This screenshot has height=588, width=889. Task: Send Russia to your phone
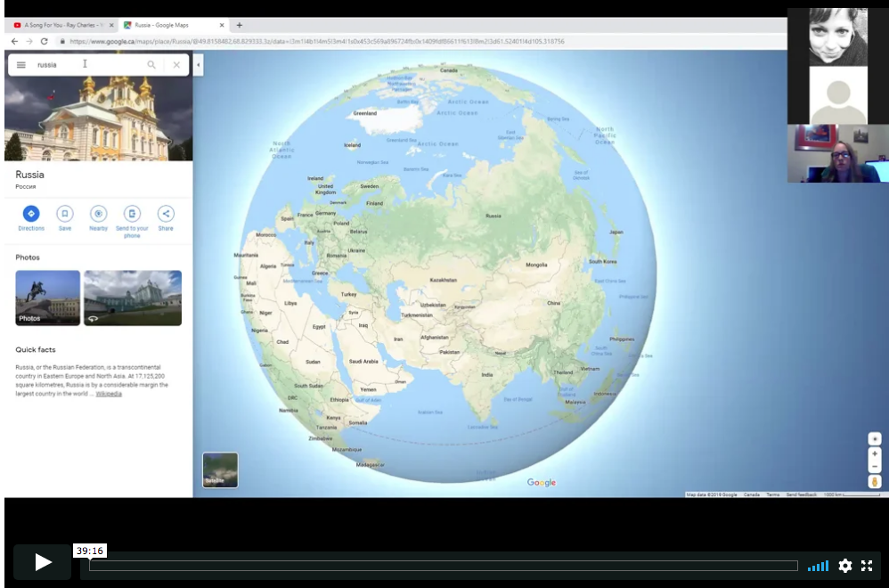point(132,222)
